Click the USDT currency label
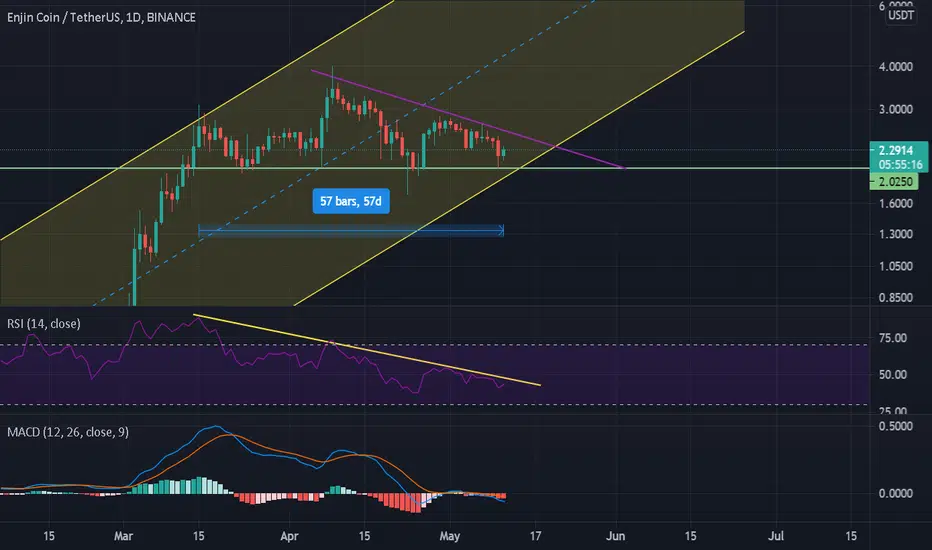932x550 pixels. (x=900, y=15)
